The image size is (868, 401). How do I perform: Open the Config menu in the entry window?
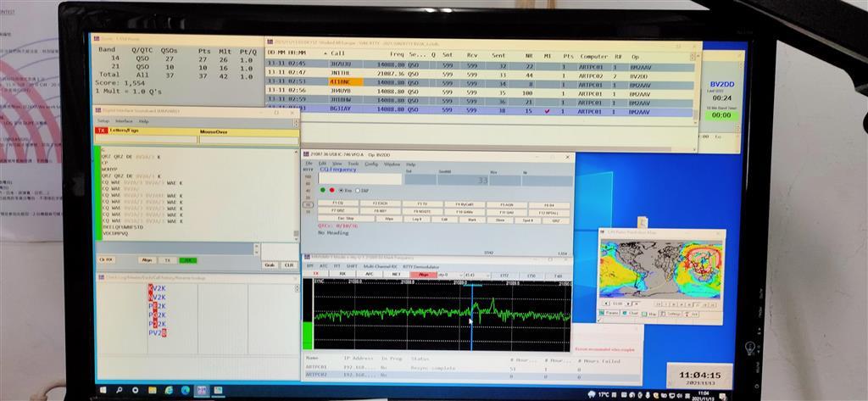click(371, 164)
